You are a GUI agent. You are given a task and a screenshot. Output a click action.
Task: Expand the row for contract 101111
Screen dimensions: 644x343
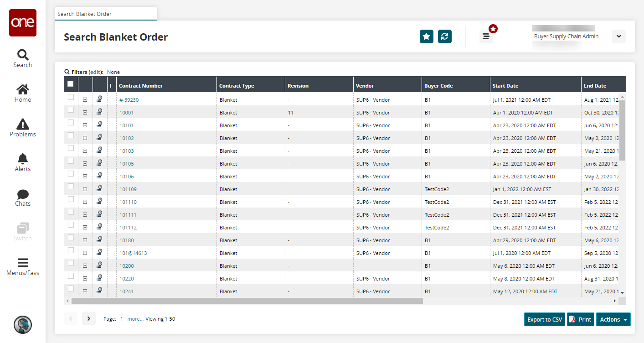click(85, 214)
